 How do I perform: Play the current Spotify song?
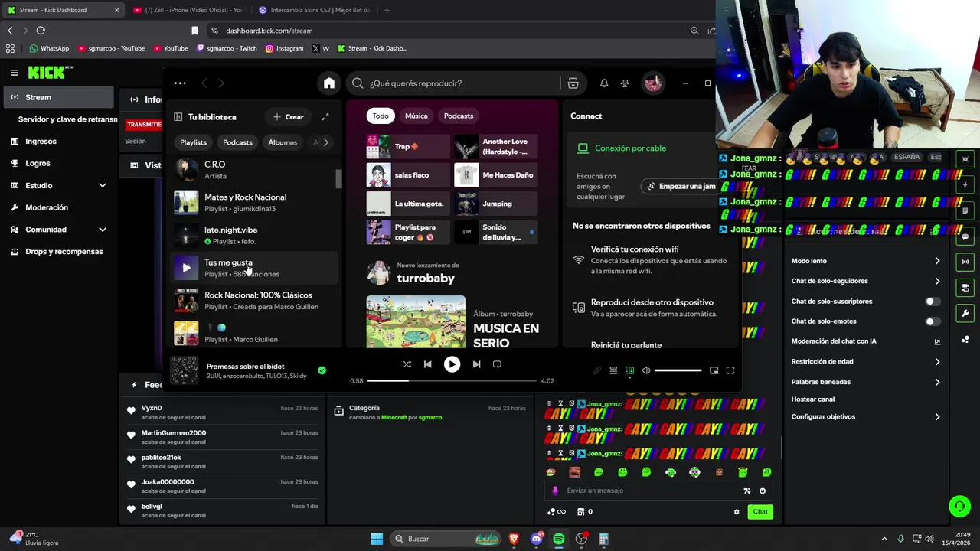[x=452, y=364]
